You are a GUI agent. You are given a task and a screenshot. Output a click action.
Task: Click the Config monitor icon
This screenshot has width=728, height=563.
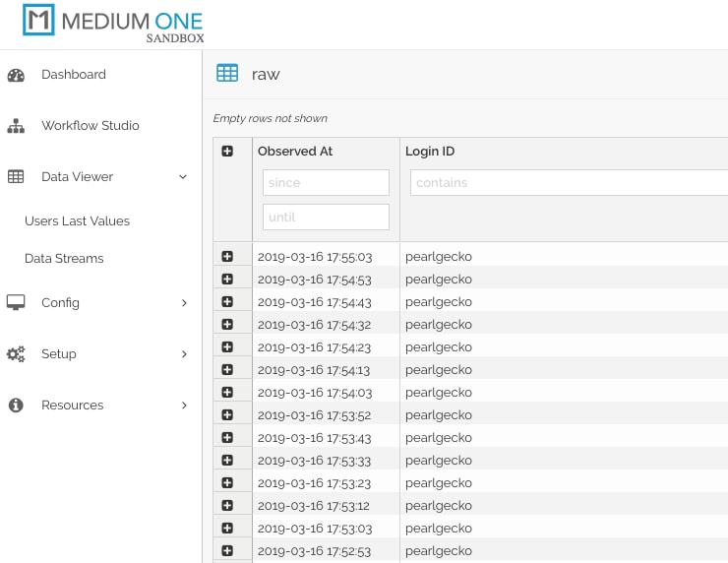pos(16,303)
